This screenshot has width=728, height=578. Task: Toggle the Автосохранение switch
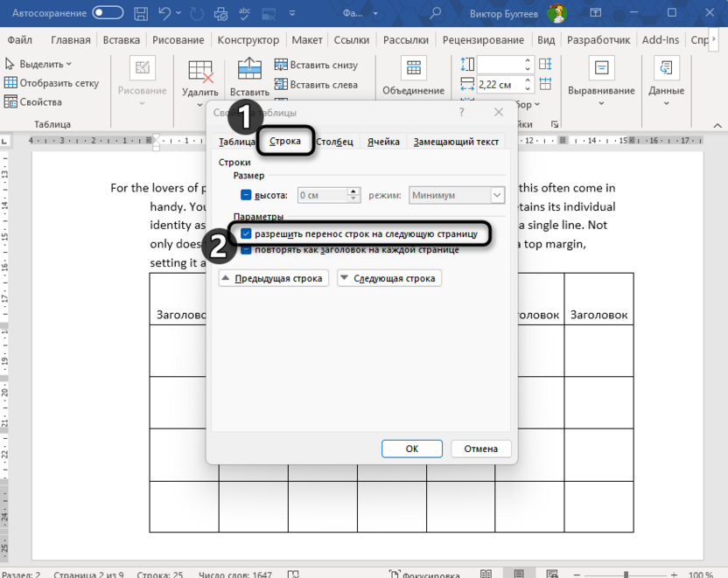(x=108, y=13)
